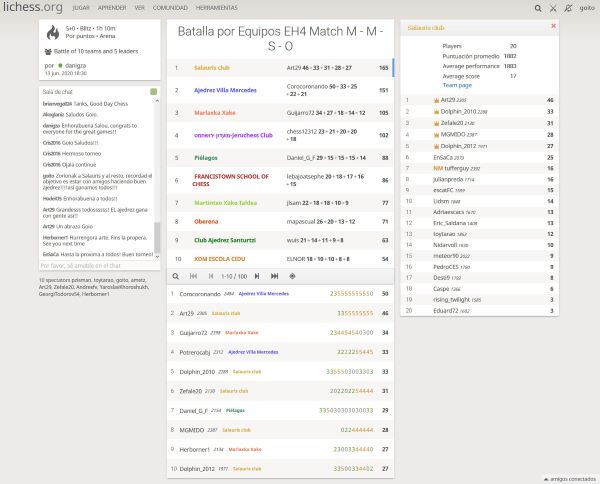Expand the amigos conectados friends box
Screen dimensions: 600x484
coord(568,477)
